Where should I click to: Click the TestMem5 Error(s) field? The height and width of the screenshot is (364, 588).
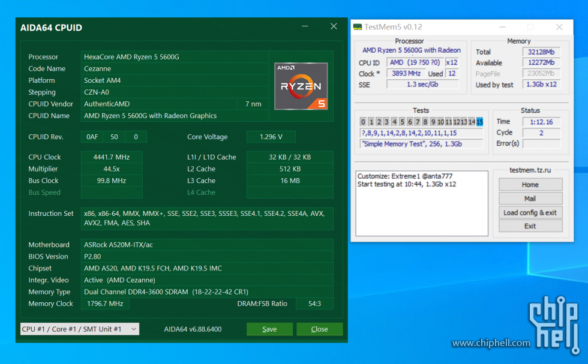coord(541,143)
